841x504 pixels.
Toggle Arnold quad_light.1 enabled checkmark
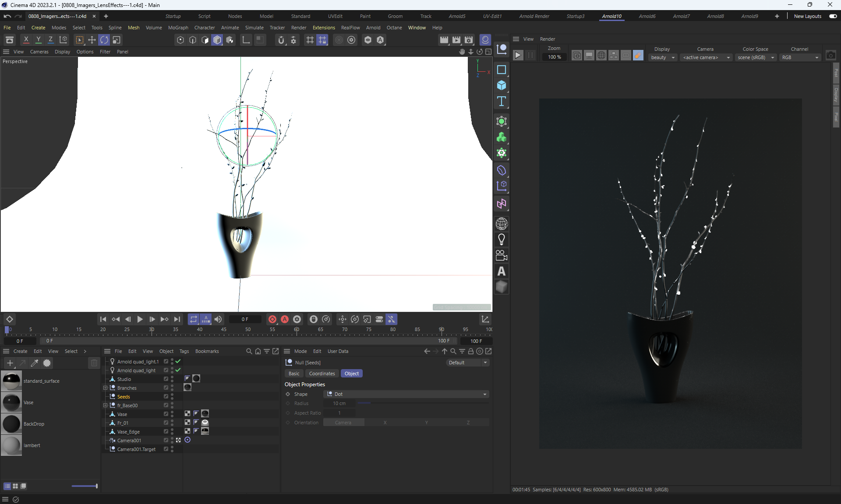pos(178,362)
